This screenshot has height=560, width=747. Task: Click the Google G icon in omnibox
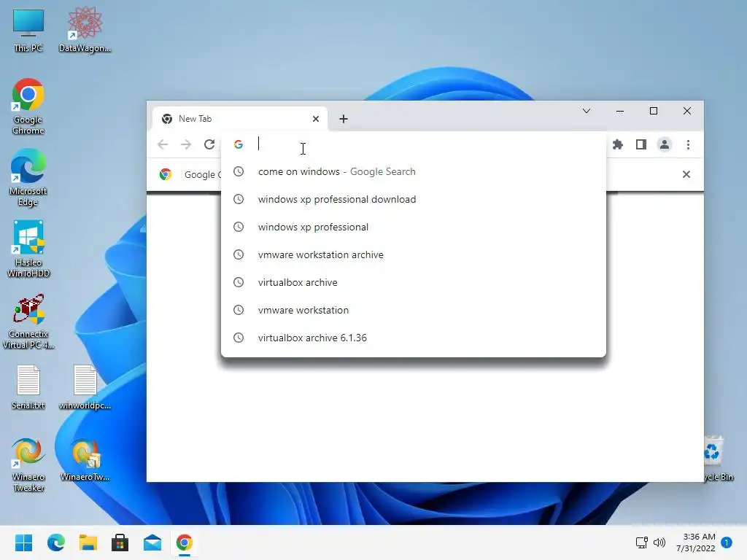pyautogui.click(x=239, y=144)
